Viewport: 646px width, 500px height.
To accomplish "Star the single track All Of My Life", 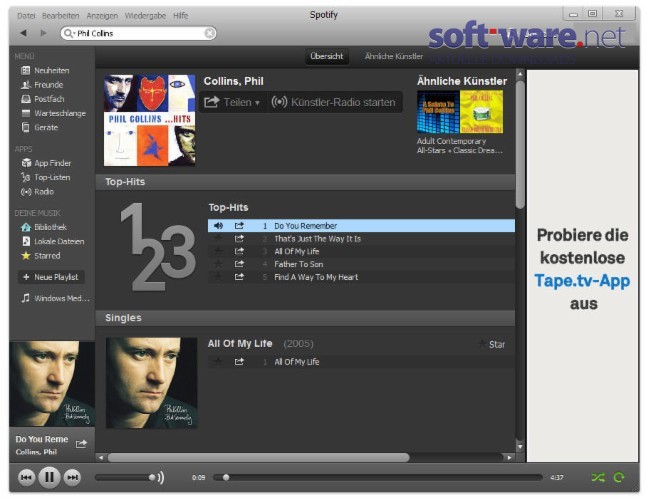I will tap(218, 362).
